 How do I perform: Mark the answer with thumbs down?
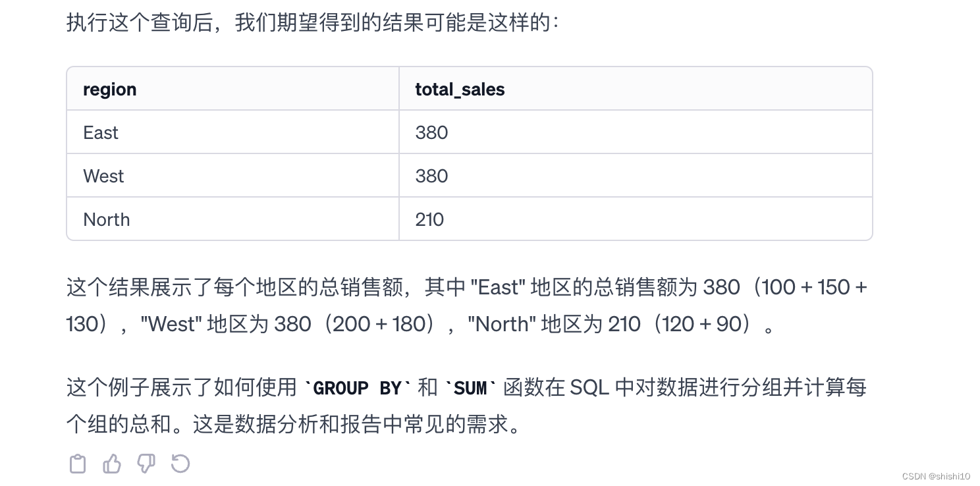146,464
